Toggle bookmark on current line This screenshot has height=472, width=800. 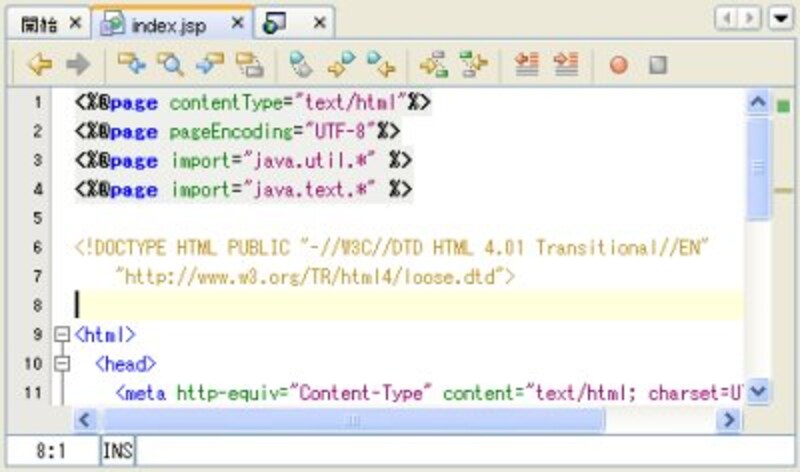[x=381, y=65]
